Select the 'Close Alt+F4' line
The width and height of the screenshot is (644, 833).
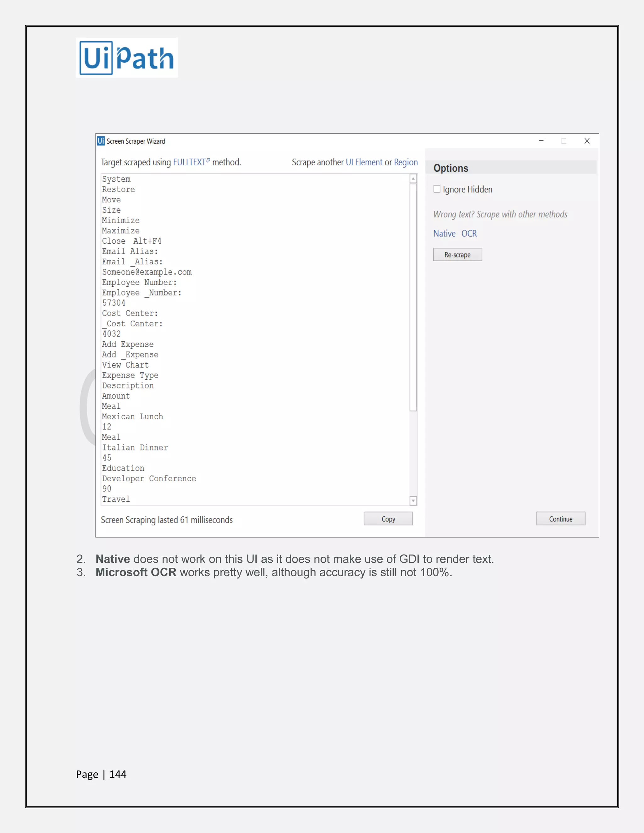tap(132, 241)
